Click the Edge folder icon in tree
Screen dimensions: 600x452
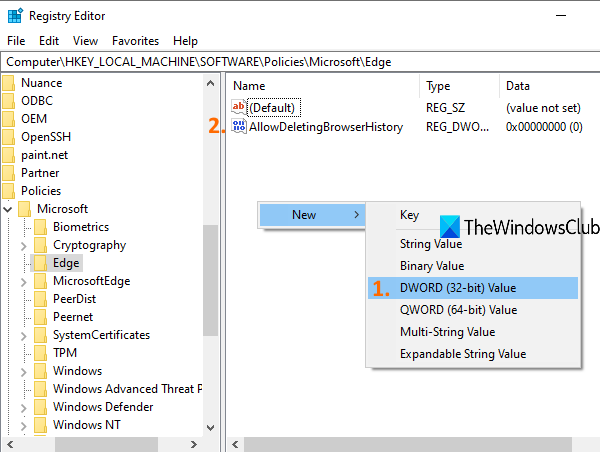(x=40, y=263)
